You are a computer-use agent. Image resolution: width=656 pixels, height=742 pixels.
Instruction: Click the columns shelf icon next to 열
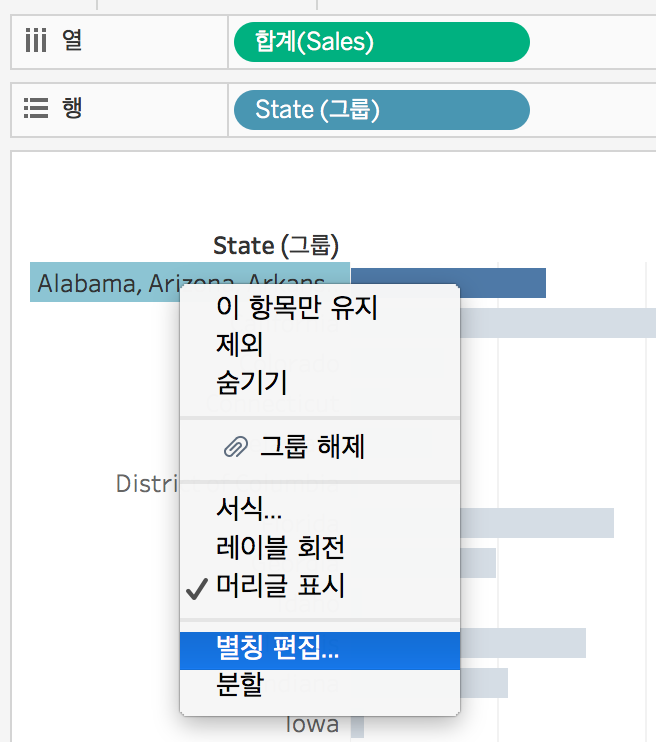pyautogui.click(x=36, y=40)
